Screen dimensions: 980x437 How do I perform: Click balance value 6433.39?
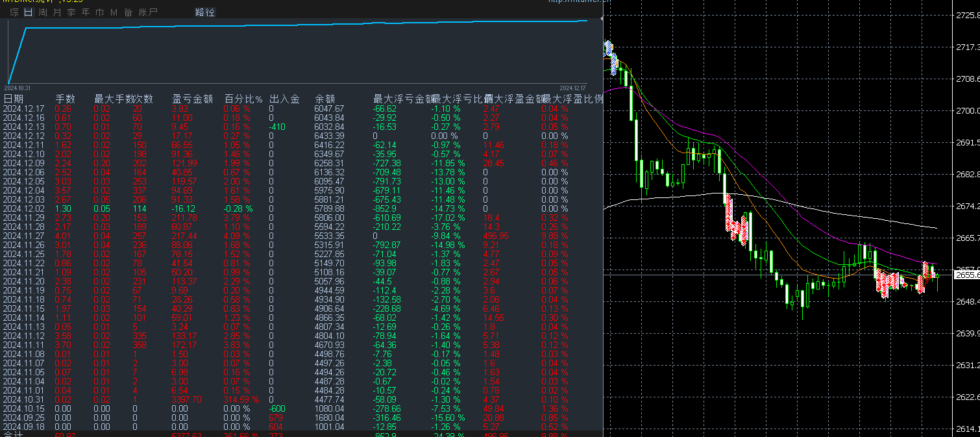(330, 136)
